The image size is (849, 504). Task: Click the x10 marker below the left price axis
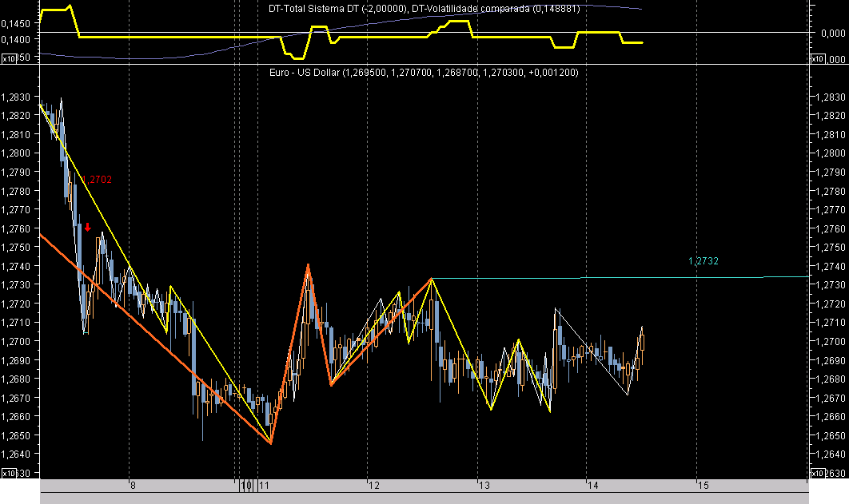(8, 474)
